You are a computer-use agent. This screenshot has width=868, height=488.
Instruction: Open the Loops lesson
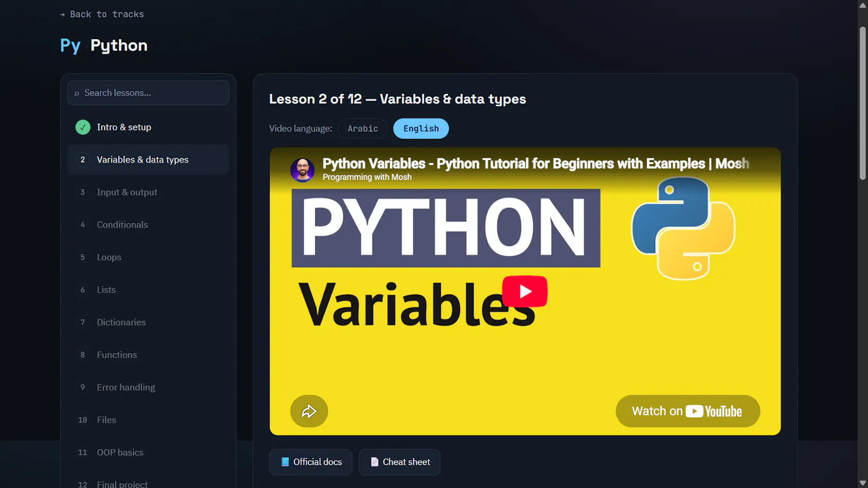(148, 257)
